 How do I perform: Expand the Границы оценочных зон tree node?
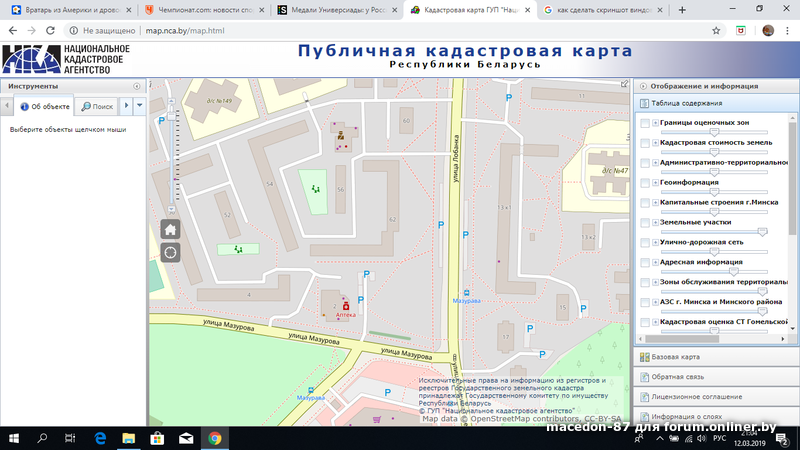coord(656,123)
